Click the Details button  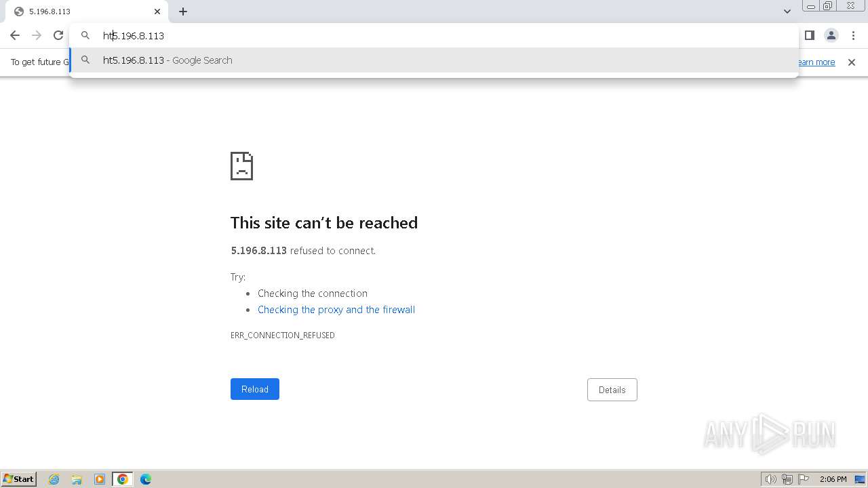[x=612, y=390]
